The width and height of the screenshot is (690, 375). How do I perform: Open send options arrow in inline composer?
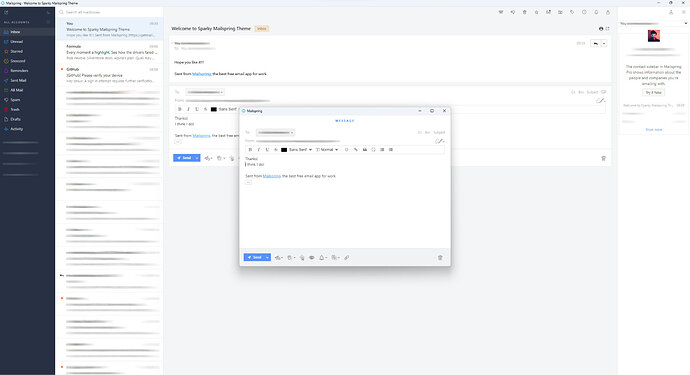point(197,158)
